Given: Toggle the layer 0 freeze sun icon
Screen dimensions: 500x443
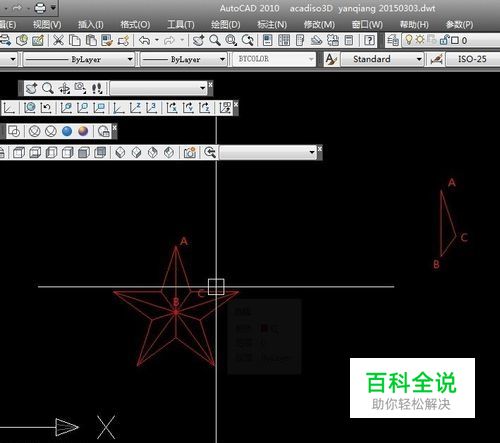Looking at the screenshot, I should [419, 40].
